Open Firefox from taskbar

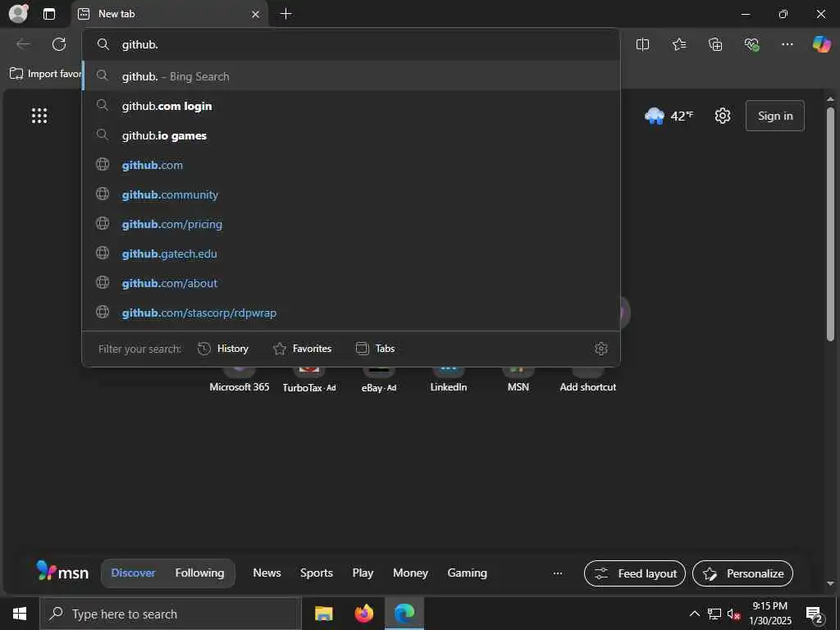coord(364,614)
